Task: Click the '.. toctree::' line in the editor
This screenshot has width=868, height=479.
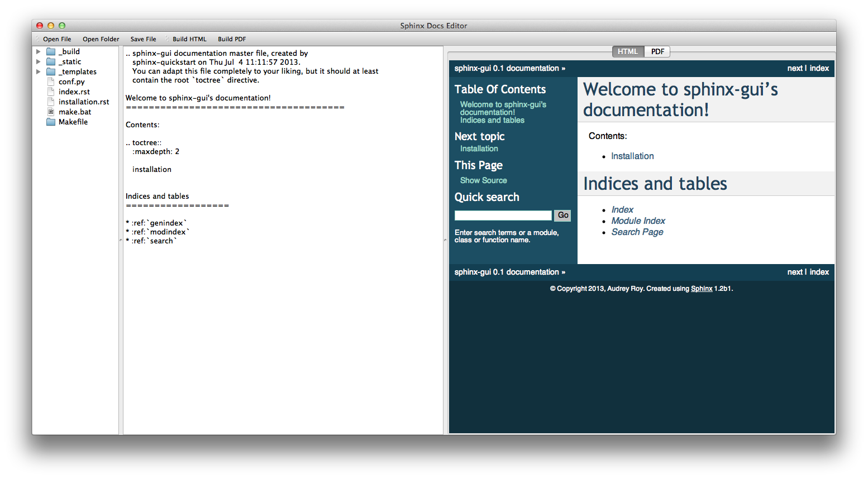Action: point(144,143)
